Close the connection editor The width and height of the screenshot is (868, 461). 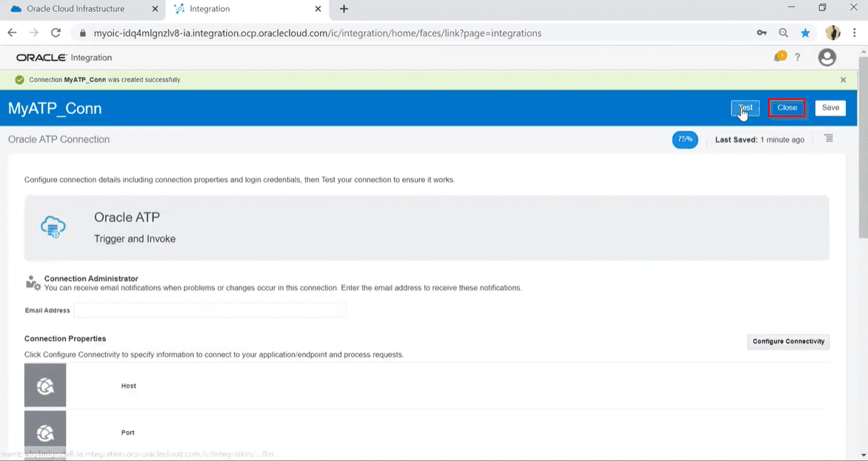click(x=787, y=108)
